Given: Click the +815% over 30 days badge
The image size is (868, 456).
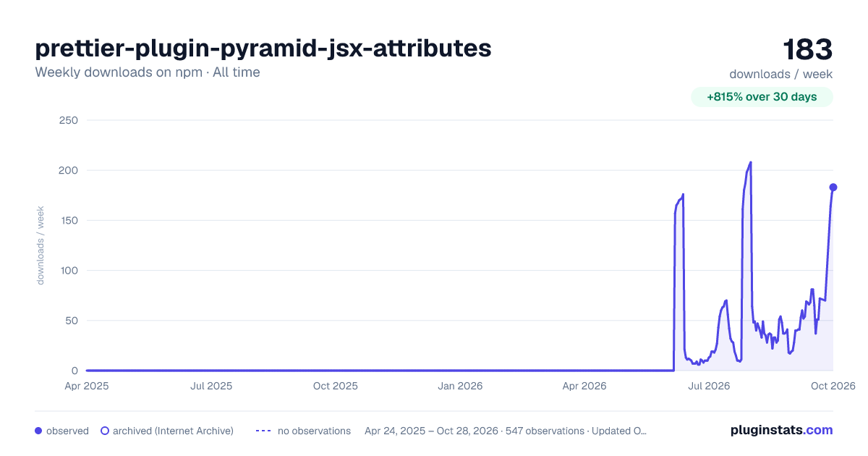Looking at the screenshot, I should tap(762, 97).
